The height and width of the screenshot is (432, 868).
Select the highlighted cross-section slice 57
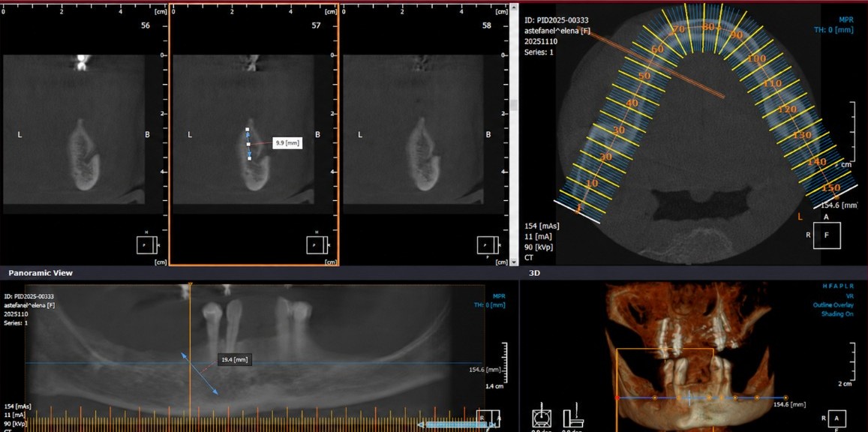coord(254,136)
